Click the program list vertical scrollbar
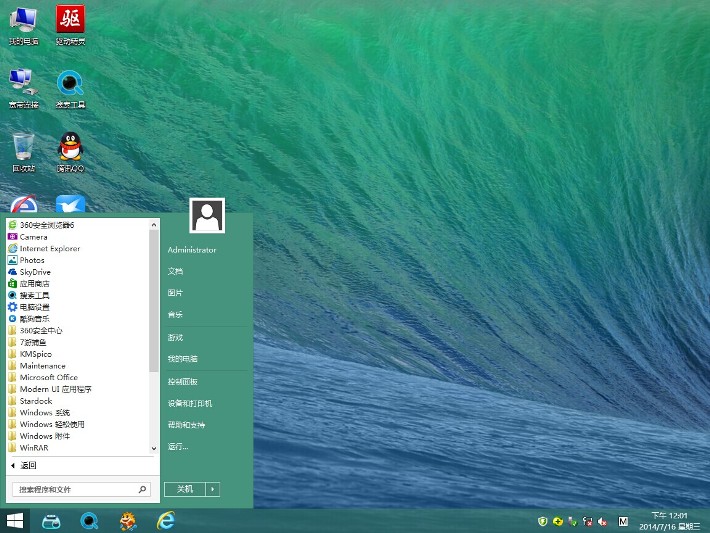The width and height of the screenshot is (710, 533). (154, 300)
